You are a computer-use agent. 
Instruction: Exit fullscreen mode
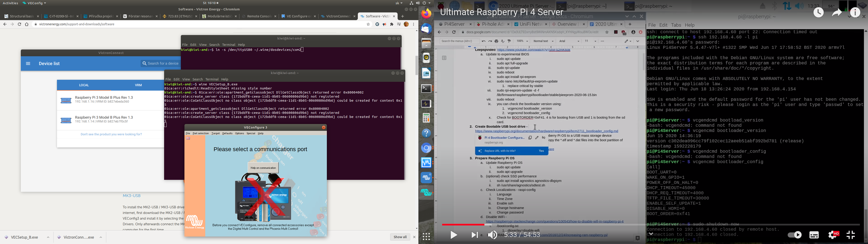click(x=851, y=235)
